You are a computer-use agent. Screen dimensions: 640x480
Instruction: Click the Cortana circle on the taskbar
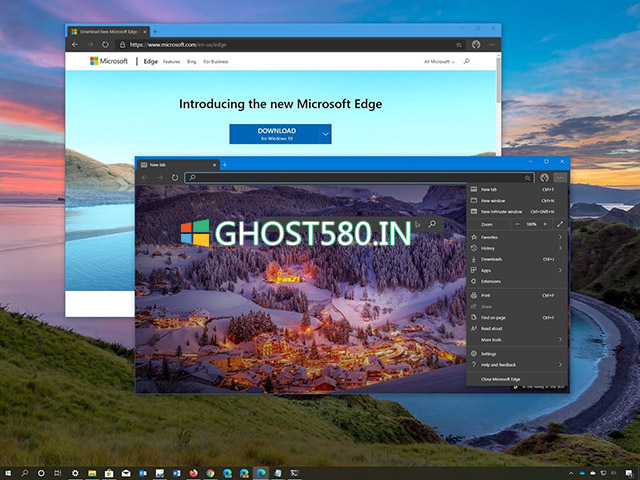pyautogui.click(x=41, y=473)
